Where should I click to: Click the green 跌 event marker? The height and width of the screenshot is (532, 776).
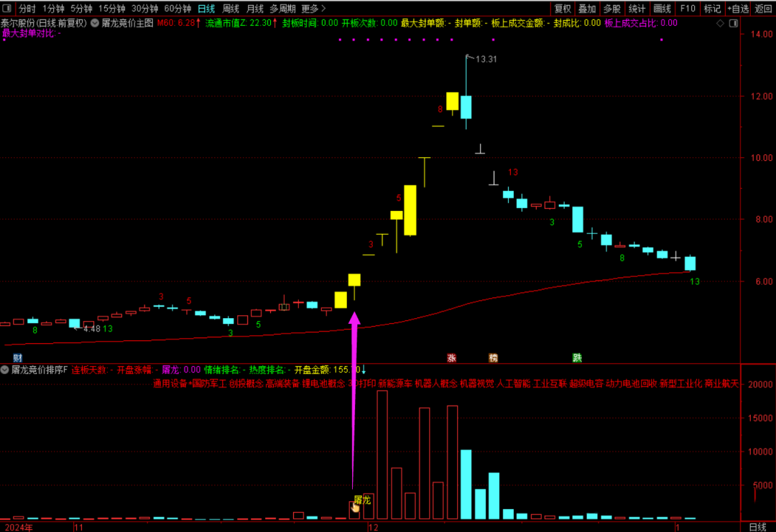coord(577,358)
